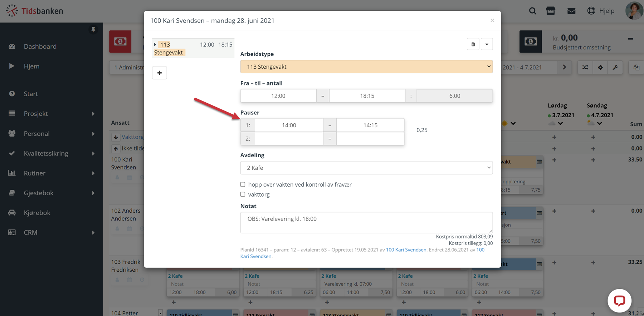Screen dimensions: 644x316
Task: Expand CRM sidebar menu
Action: click(52, 232)
